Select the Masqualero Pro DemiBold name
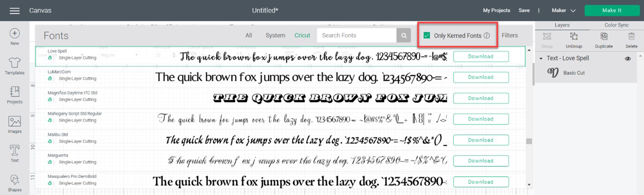The height and width of the screenshot is (195, 644). [x=72, y=177]
